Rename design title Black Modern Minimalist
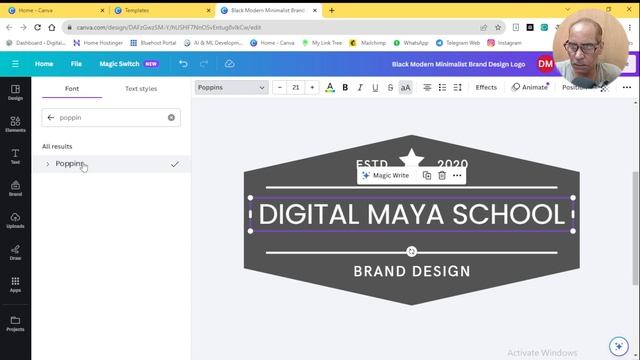The height and width of the screenshot is (360, 640). coord(458,64)
